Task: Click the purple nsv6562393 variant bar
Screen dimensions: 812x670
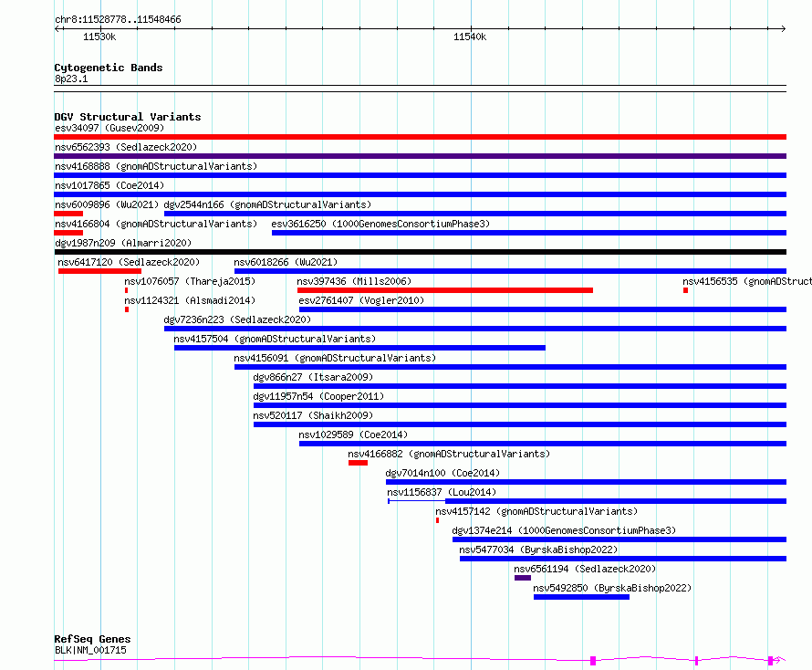Action: tap(420, 156)
